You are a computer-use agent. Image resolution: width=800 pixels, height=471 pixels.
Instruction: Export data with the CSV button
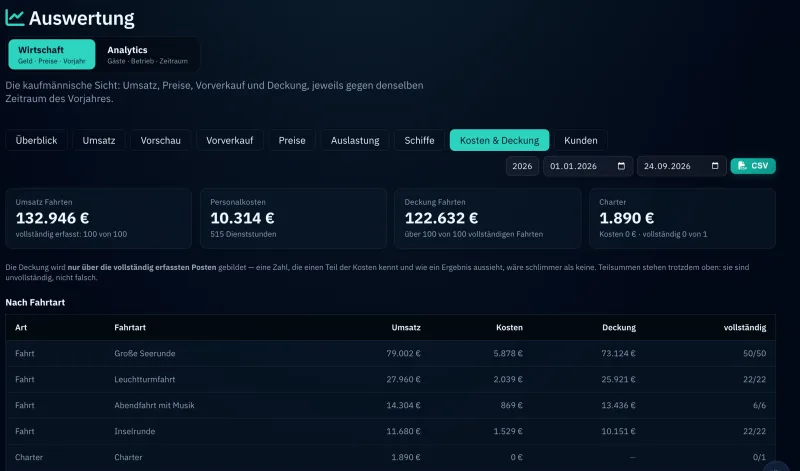753,166
